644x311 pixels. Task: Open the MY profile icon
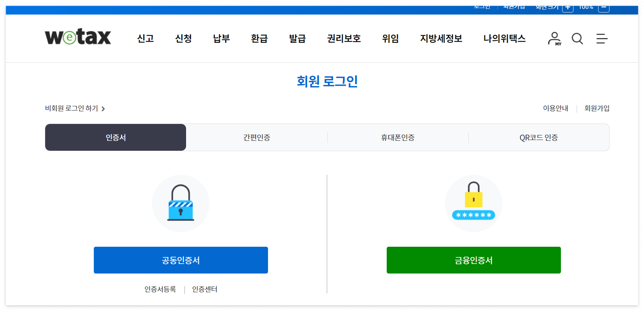tap(554, 39)
